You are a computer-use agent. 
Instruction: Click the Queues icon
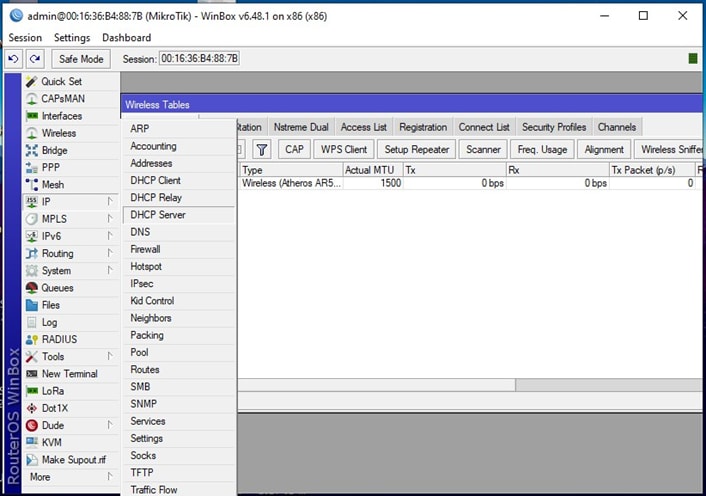click(x=32, y=288)
